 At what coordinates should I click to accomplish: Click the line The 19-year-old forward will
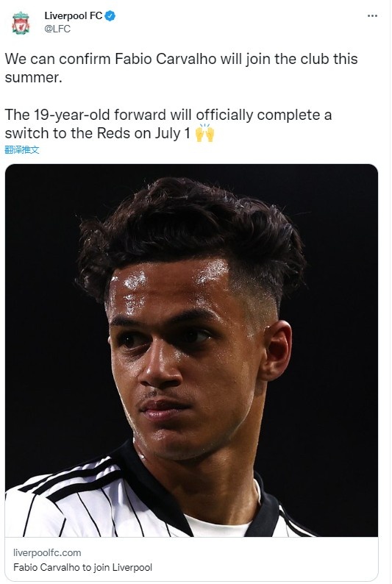pyautogui.click(x=168, y=115)
